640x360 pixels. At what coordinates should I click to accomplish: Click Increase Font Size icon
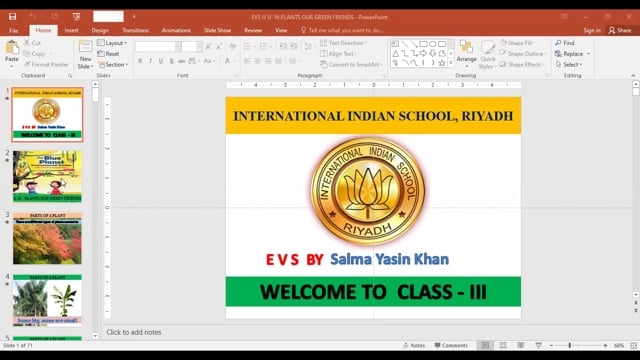tap(209, 47)
